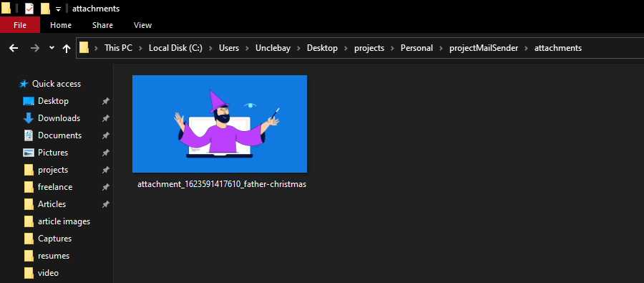Click the Pictures landscape icon in sidebar
Image resolution: width=644 pixels, height=283 pixels.
(29, 153)
